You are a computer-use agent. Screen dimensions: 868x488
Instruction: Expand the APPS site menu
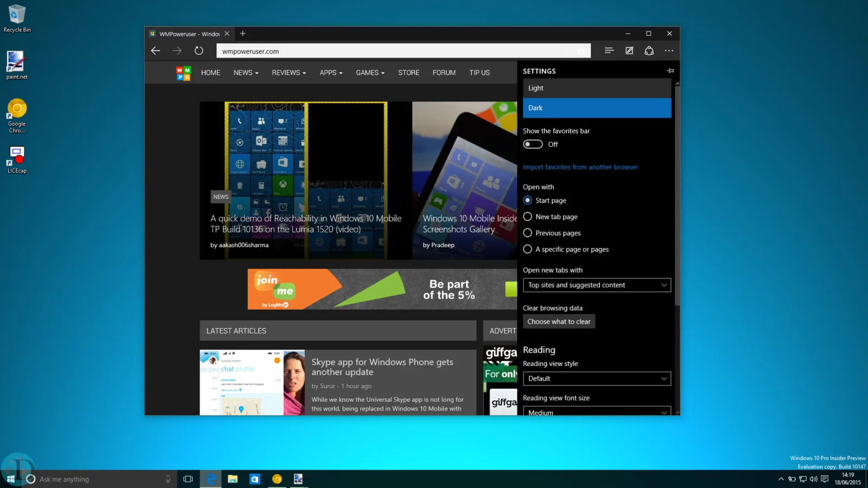click(331, 73)
